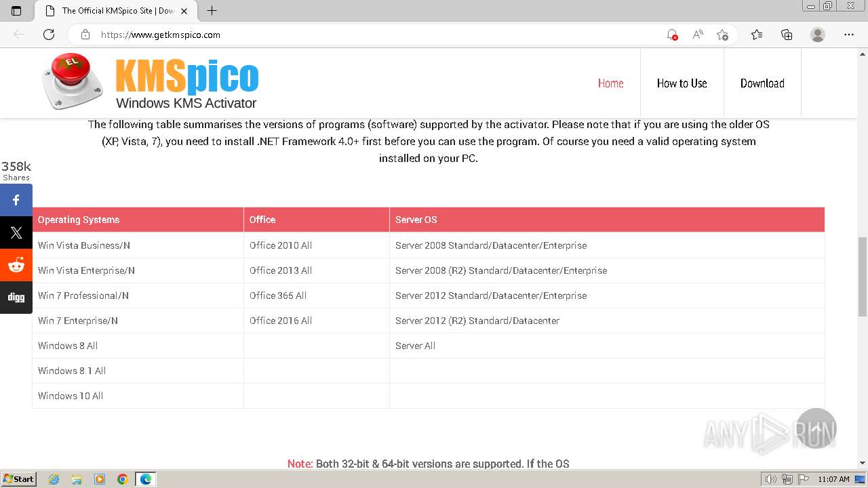Select the Win Vista Enterprise/N cell

click(x=138, y=270)
